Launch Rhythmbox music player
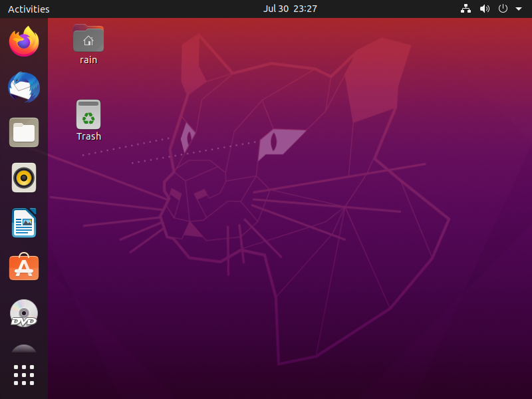Screen dimensions: 532x399 coord(24,178)
